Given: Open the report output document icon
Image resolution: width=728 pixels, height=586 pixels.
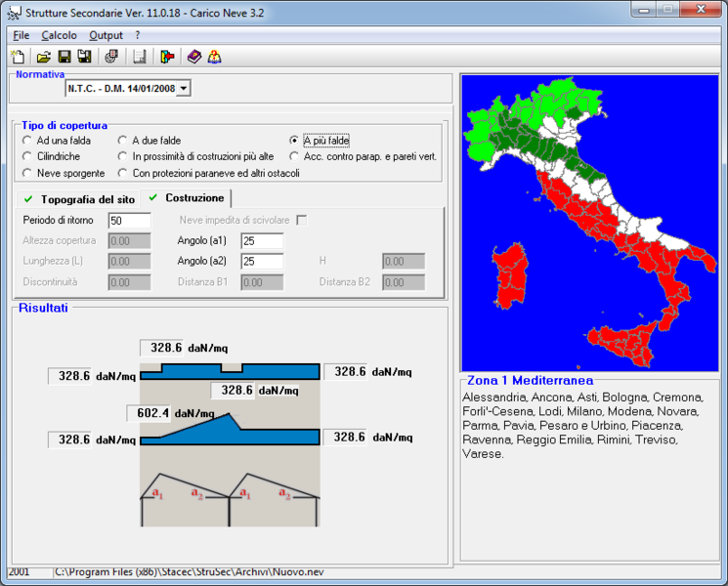Looking at the screenshot, I should point(140,57).
